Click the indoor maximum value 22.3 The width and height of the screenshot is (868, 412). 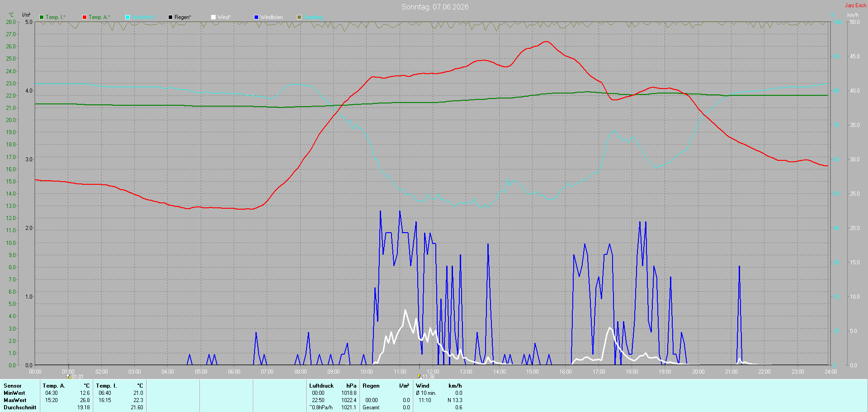point(138,400)
